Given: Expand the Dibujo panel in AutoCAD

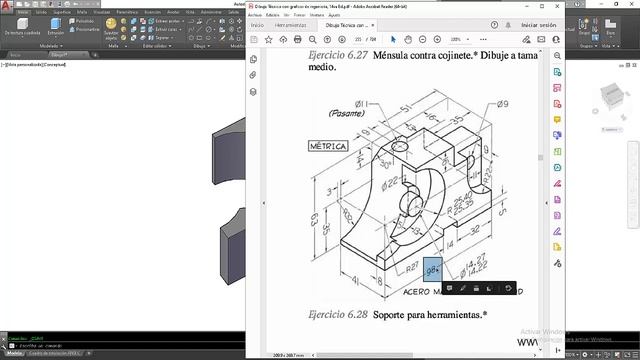Looking at the screenshot, I should (202, 46).
